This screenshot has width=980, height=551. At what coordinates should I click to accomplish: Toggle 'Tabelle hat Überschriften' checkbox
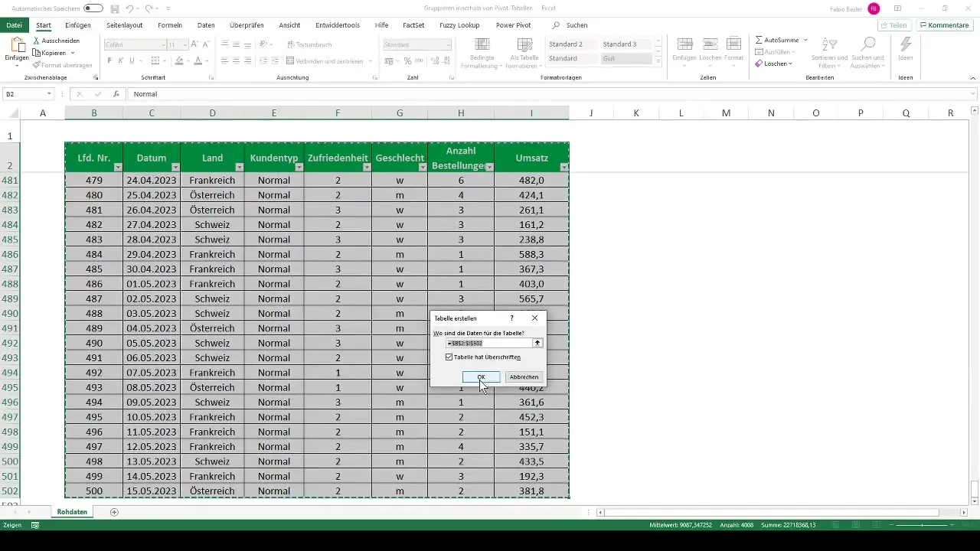[449, 357]
